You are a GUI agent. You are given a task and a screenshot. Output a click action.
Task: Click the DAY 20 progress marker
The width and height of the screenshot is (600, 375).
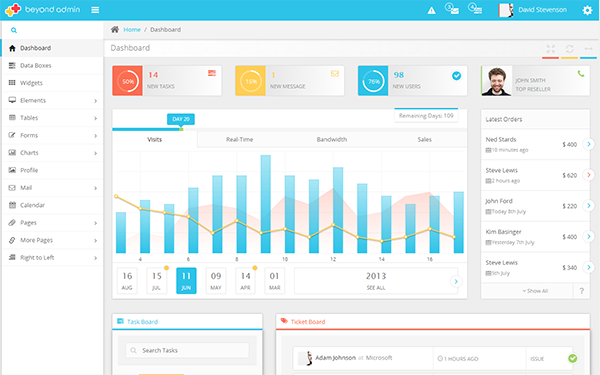tap(181, 119)
